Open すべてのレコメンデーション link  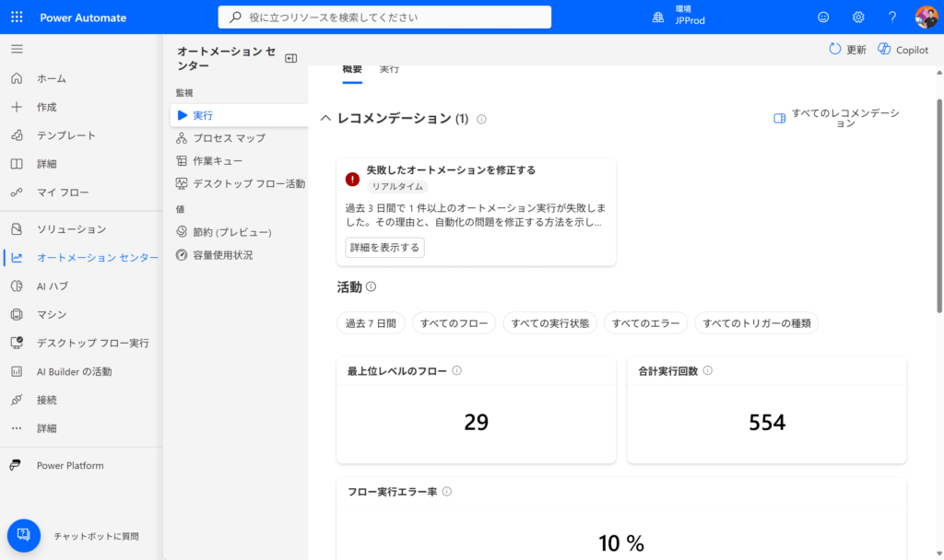[x=837, y=118]
